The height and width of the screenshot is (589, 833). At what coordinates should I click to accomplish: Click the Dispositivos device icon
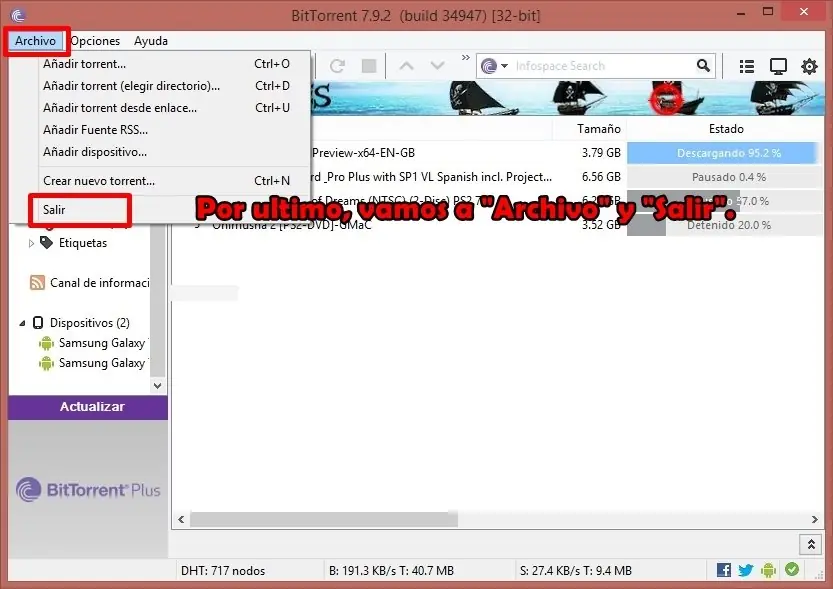coord(38,322)
